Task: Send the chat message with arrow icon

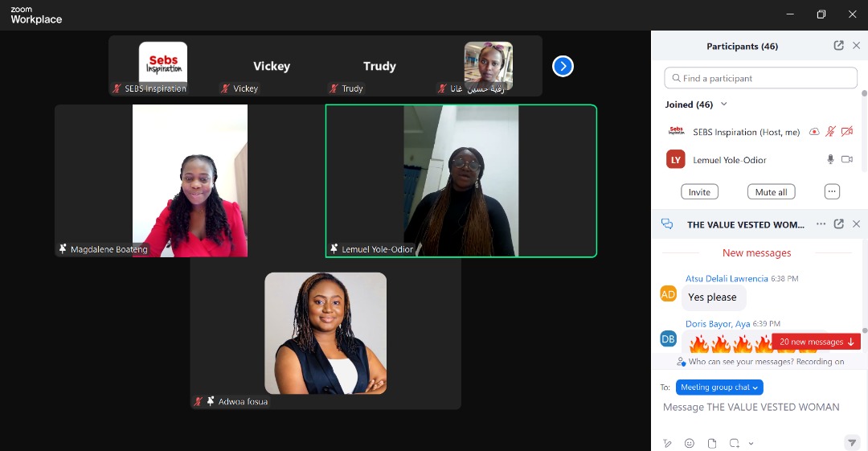Action: [852, 443]
